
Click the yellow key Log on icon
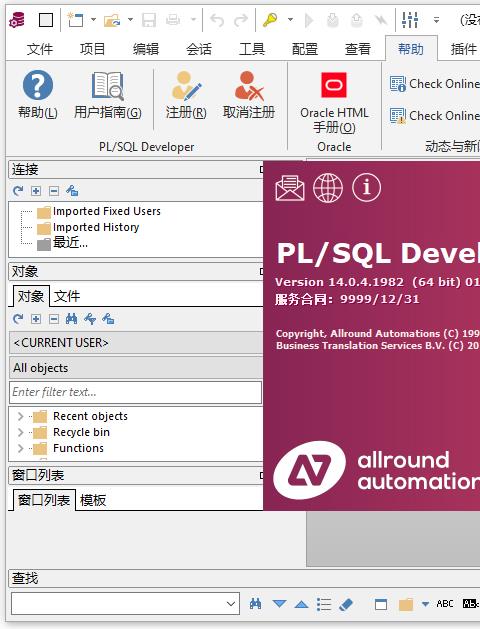[x=270, y=19]
